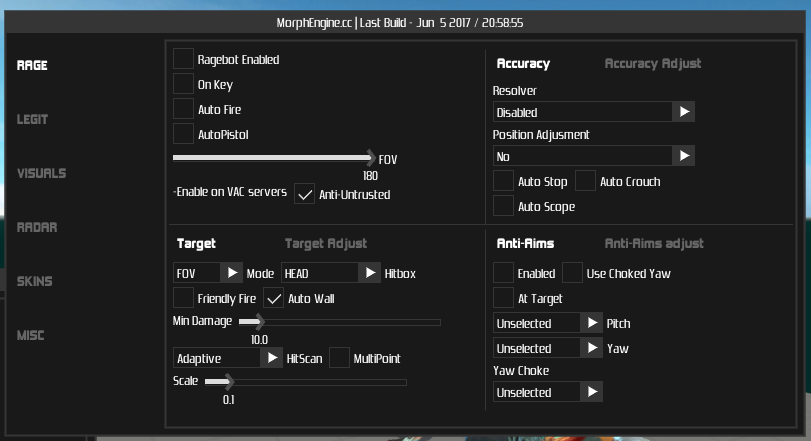Check the Use Choked Yaw box
Viewport: 811px width, 441px height.
coord(573,273)
